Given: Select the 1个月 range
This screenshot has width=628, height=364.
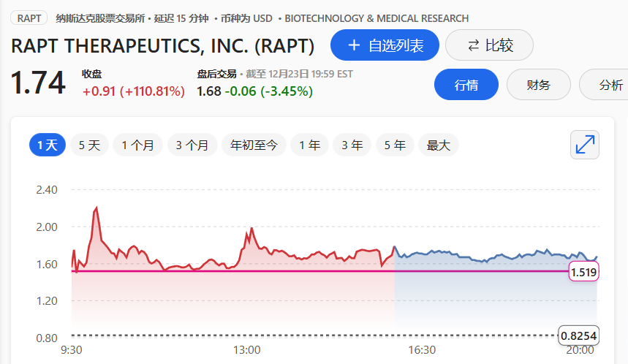Looking at the screenshot, I should coord(137,145).
